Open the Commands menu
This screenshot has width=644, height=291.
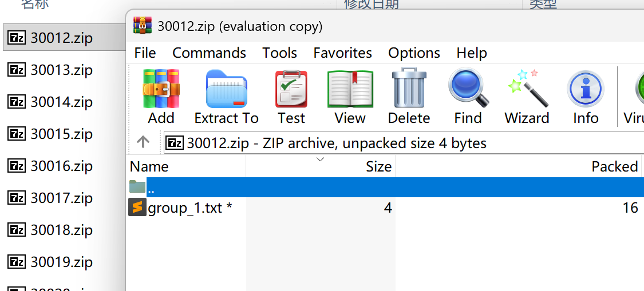click(209, 53)
